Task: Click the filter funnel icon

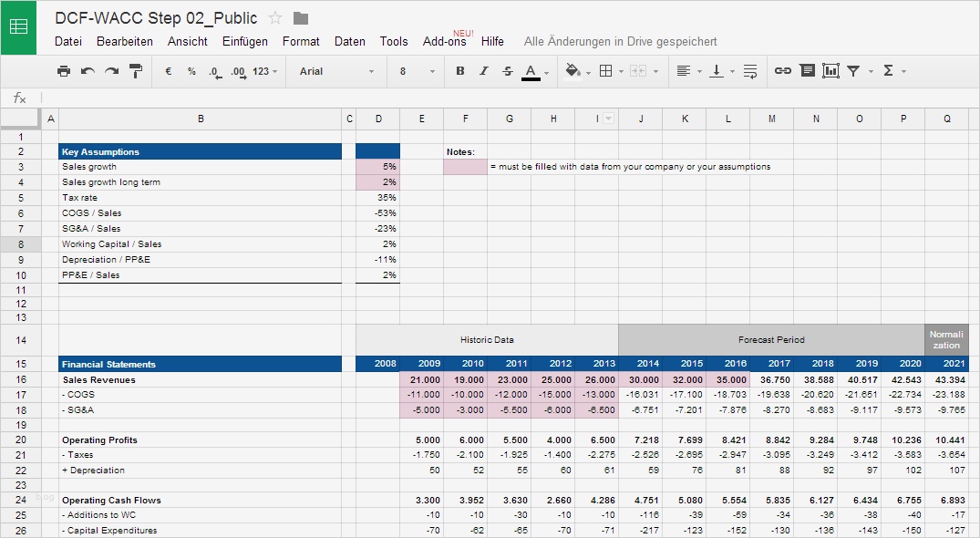Action: tap(853, 71)
